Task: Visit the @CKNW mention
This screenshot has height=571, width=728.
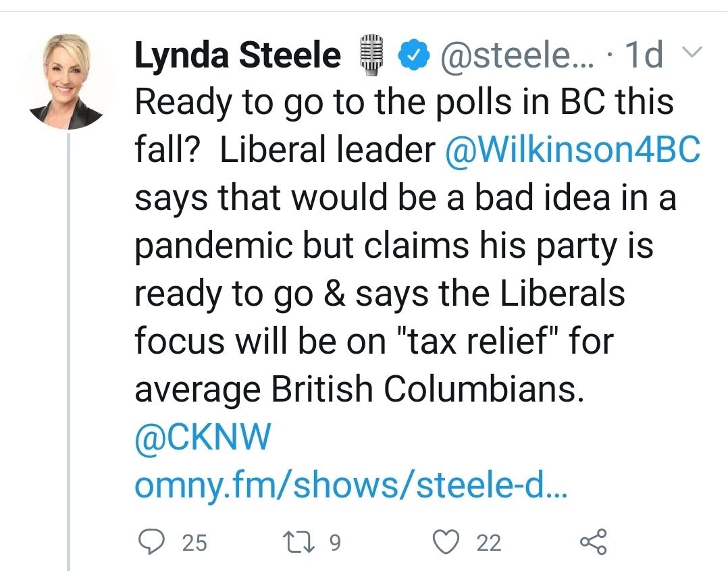Action: tap(203, 439)
